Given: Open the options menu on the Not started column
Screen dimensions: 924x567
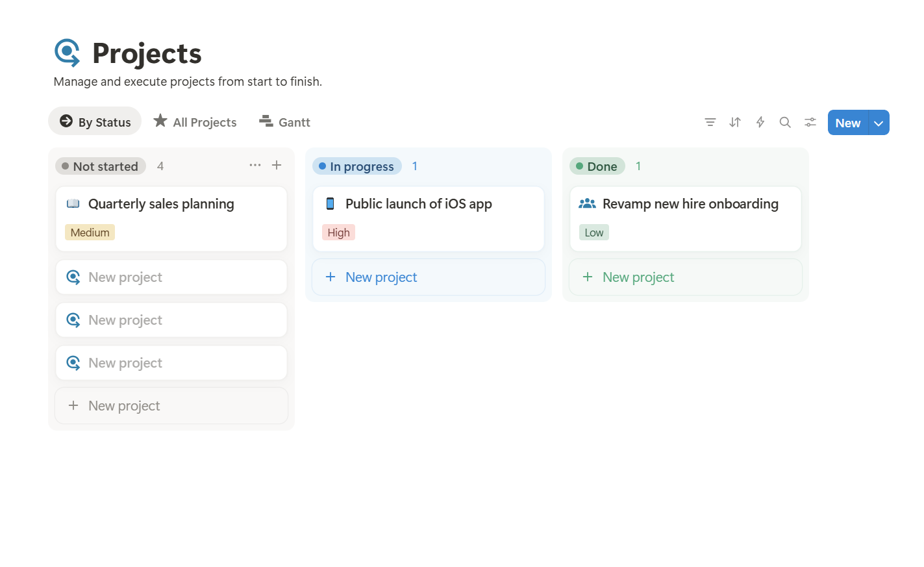Looking at the screenshot, I should [255, 165].
